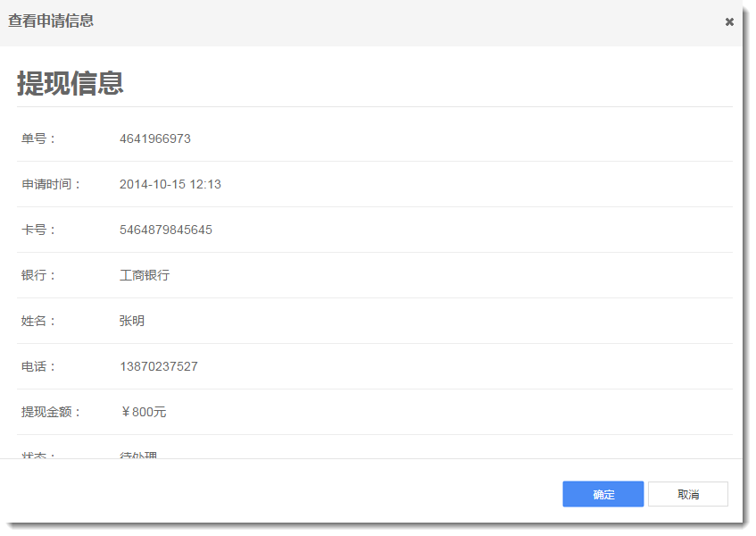Viewport: 756px width, 536px height.
Task: Click the 提现信息 heading
Action: pos(70,83)
